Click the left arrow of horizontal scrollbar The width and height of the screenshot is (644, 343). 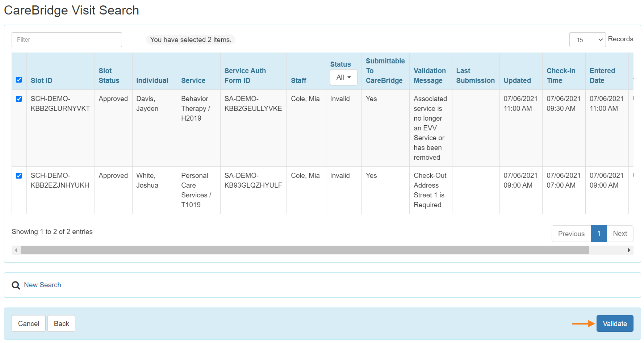coord(16,250)
